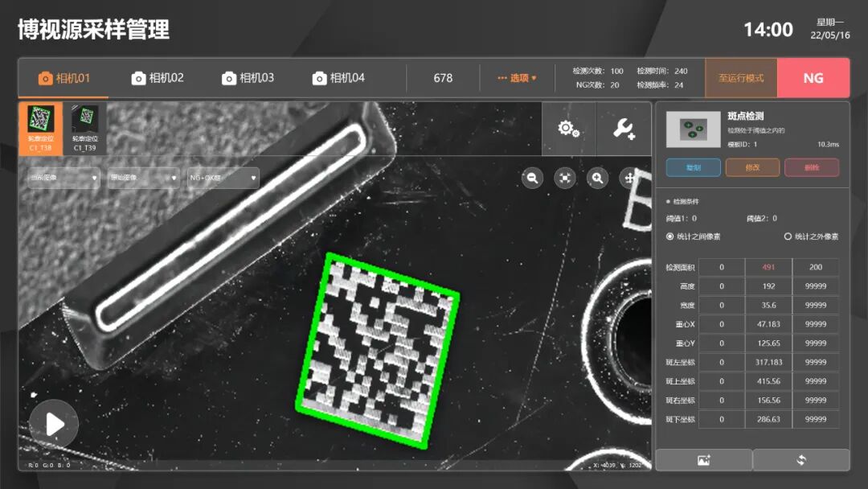Click the 斑点检测 tool preview thumbnail
This screenshot has width=868, height=489.
click(693, 129)
